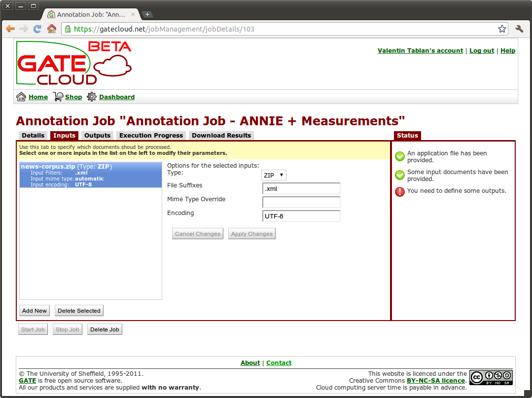The image size is (532, 398).
Task: Click the File Suffixes field containing .xml
Action: point(301,189)
